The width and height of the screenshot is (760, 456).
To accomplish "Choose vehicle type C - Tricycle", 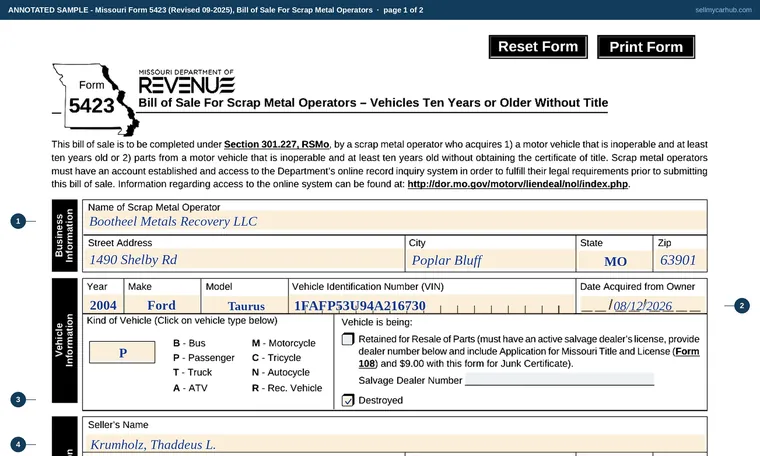I will [x=276, y=358].
